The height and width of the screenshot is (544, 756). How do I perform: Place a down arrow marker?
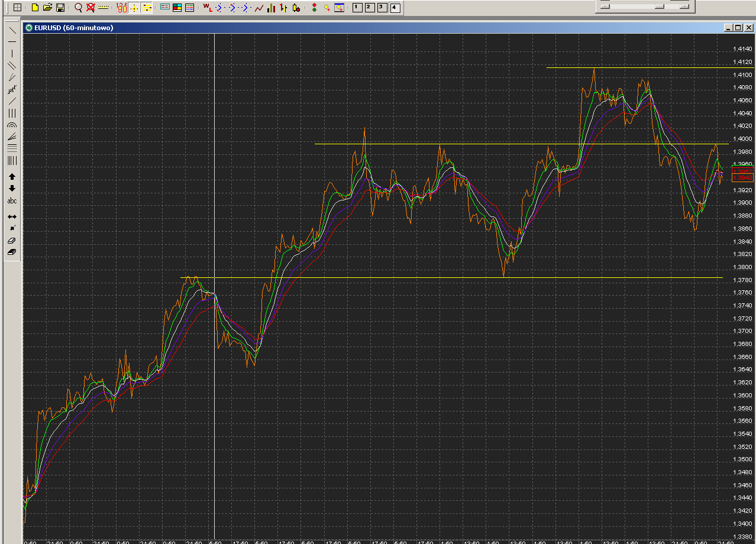pos(12,189)
